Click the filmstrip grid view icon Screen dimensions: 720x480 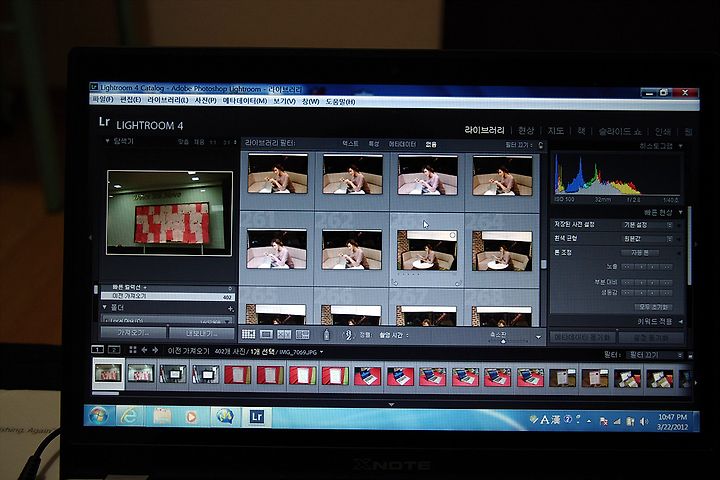click(x=133, y=350)
